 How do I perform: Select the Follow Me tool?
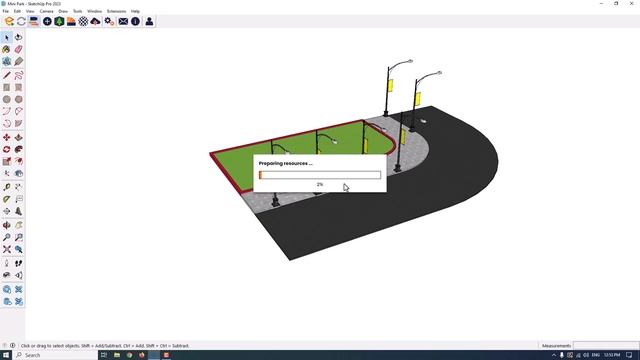pyautogui.click(x=18, y=149)
